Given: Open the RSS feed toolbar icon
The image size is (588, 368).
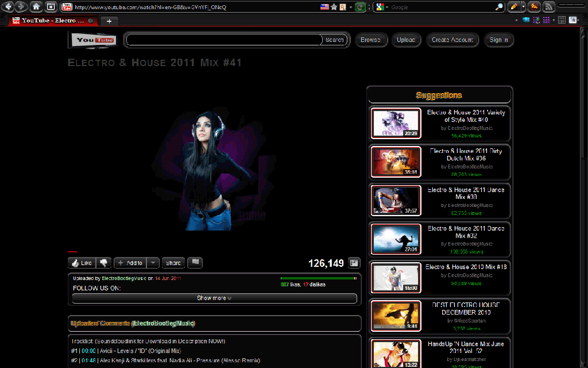Looking at the screenshot, I should [x=548, y=7].
